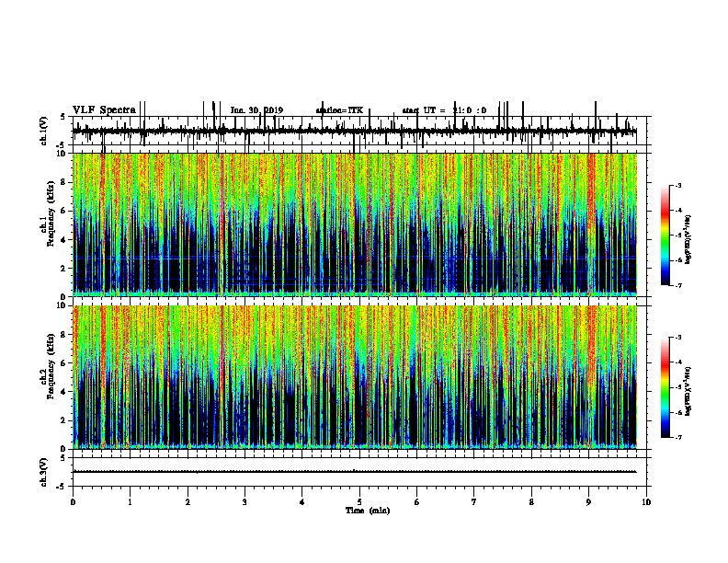The image size is (728, 563).
Task: Click inside the ch.1 voltage waveform panel
Action: pyautogui.click(x=359, y=131)
